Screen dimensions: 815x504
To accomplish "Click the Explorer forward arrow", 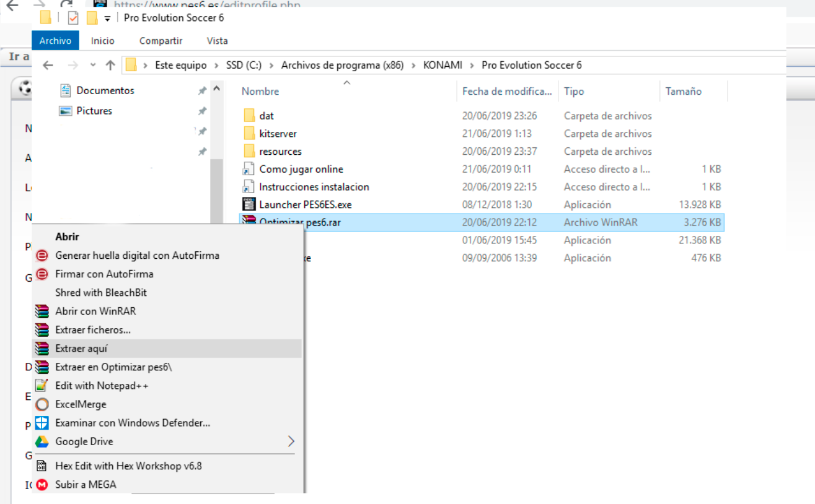I will point(73,65).
